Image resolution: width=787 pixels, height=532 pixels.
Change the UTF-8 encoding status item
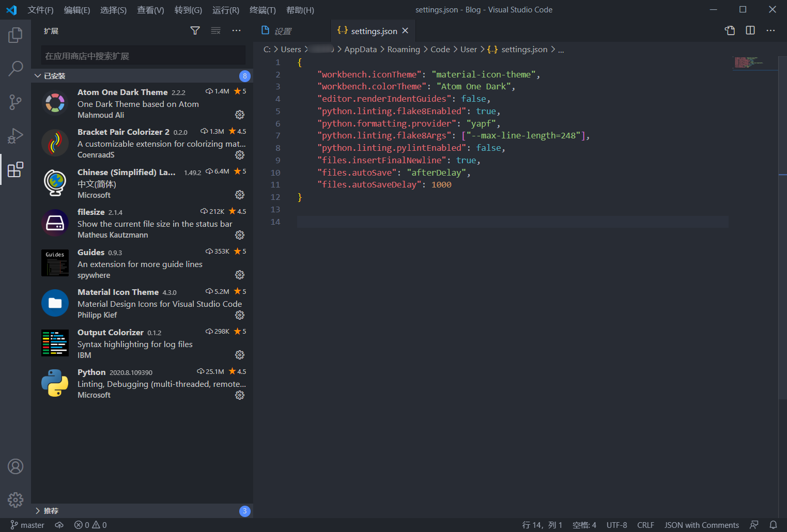click(616, 525)
